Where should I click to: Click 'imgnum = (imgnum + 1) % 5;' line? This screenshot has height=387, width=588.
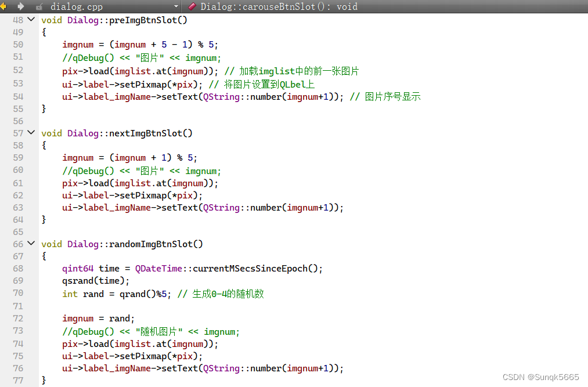point(130,158)
